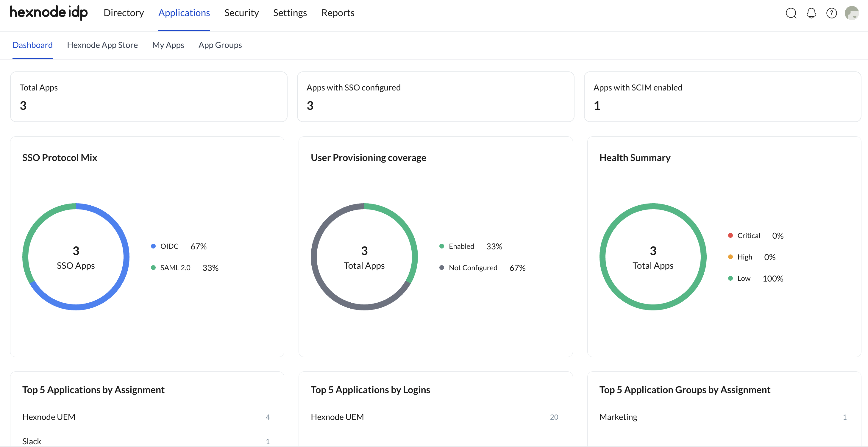
Task: Open notifications bell icon
Action: click(811, 13)
